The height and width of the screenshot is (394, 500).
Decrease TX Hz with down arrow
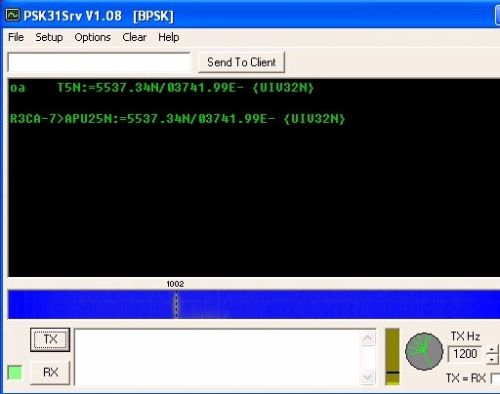492,359
